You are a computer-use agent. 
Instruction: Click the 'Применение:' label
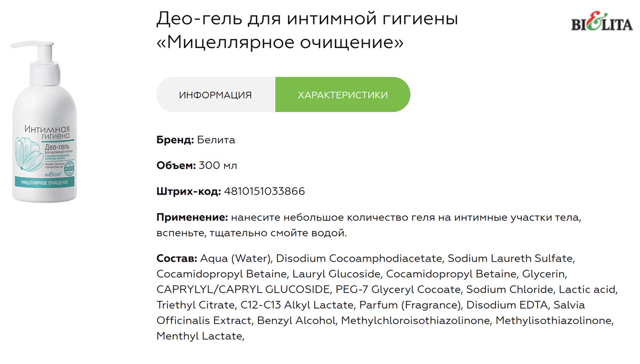point(193,217)
